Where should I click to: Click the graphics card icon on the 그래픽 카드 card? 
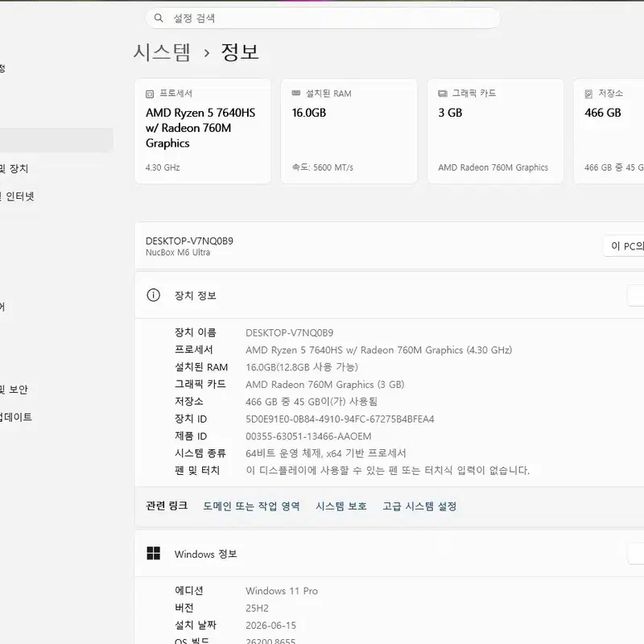click(443, 93)
